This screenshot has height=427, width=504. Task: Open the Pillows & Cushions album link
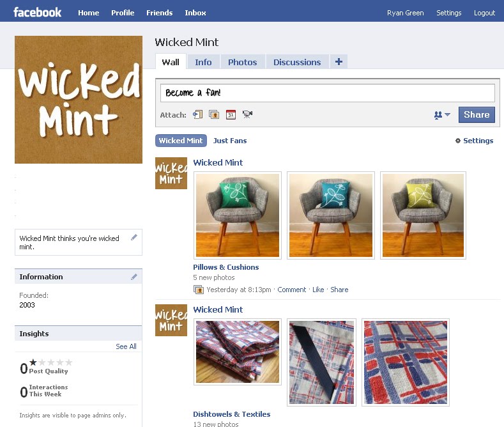pyautogui.click(x=226, y=267)
